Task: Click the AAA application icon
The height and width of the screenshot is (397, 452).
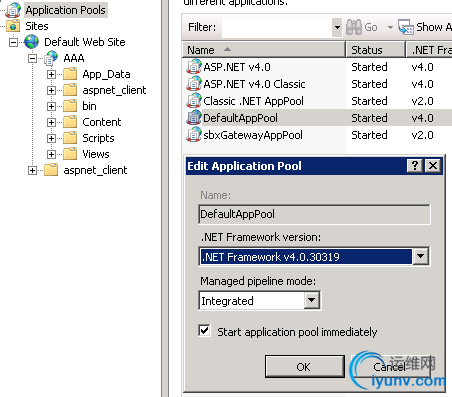Action: tap(51, 58)
